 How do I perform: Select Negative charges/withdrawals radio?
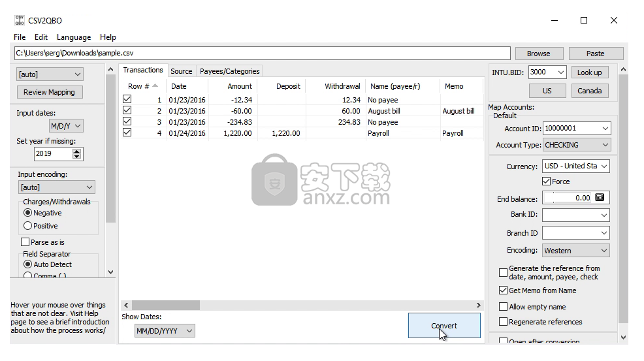27,213
